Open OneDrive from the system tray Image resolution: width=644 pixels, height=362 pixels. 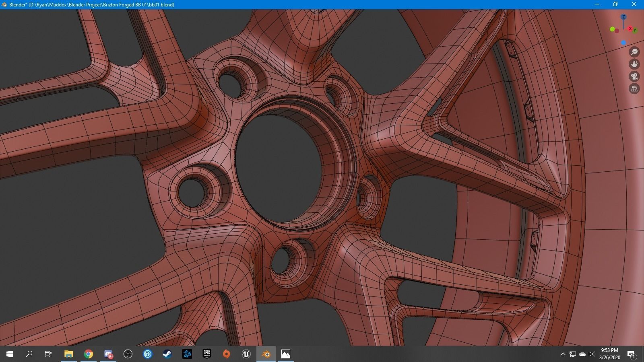pos(582,354)
